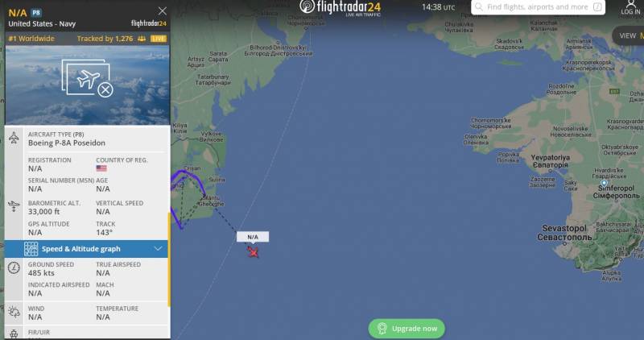Click the Upgrade now button
644x340 pixels.
click(407, 329)
